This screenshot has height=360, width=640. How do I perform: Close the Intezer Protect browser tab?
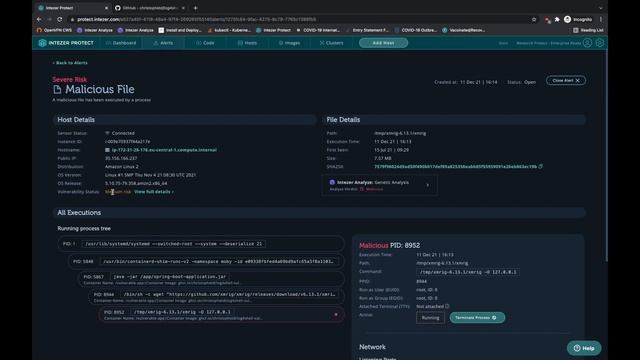106,8
